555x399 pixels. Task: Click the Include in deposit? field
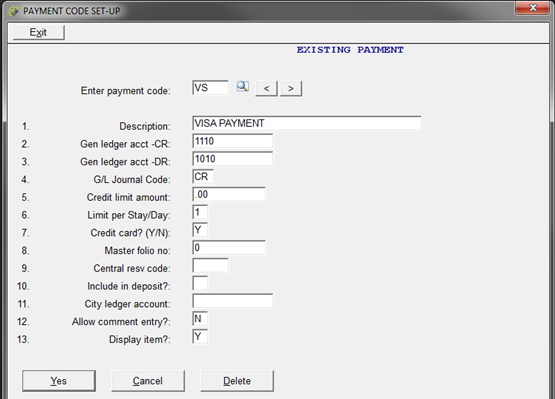point(200,283)
